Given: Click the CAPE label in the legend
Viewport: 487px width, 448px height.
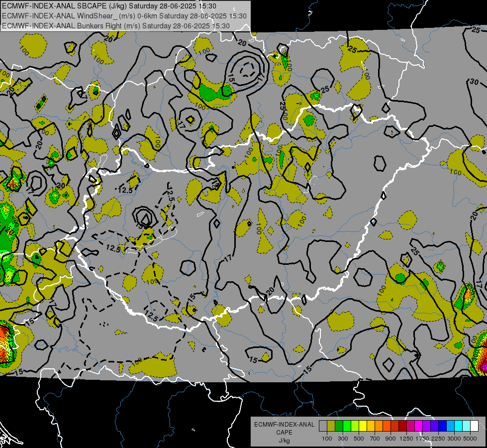Looking at the screenshot, I should click(x=284, y=433).
